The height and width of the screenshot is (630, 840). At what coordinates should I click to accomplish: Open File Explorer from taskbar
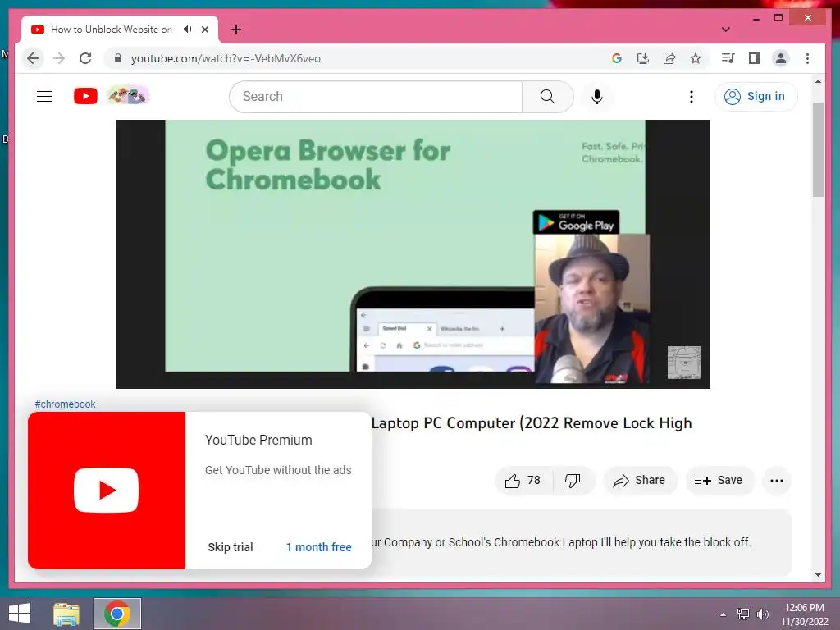66,614
